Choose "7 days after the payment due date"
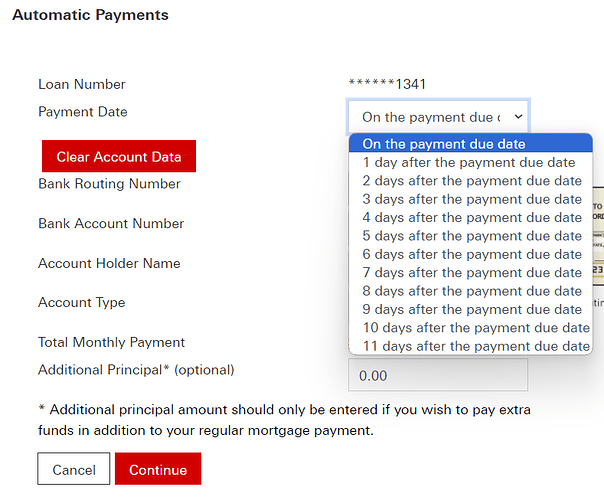 470,273
